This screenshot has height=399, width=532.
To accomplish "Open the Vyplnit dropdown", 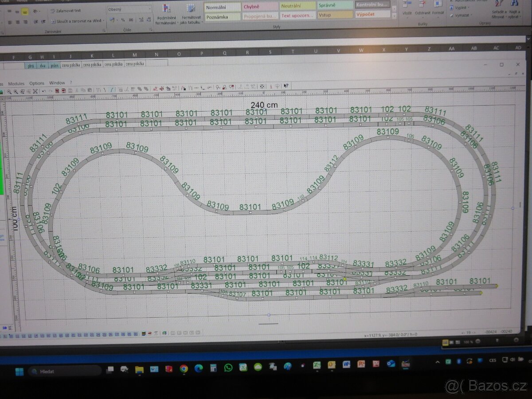I will click(x=460, y=8).
